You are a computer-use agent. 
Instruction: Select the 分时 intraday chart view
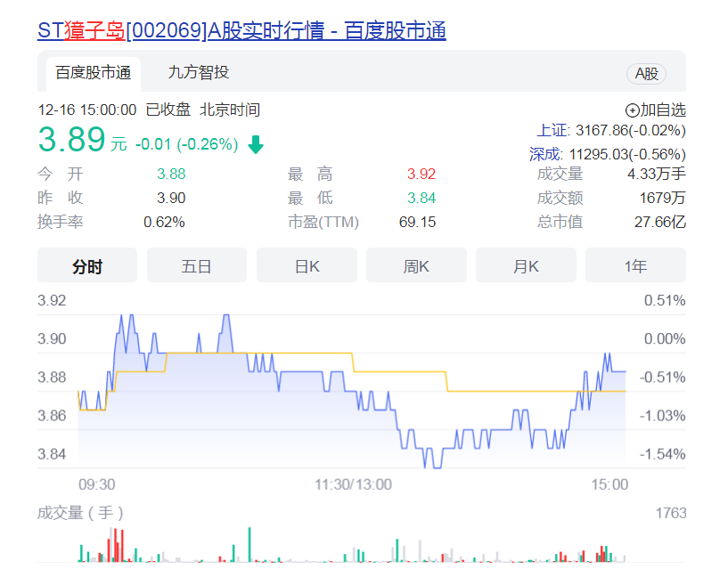point(87,265)
